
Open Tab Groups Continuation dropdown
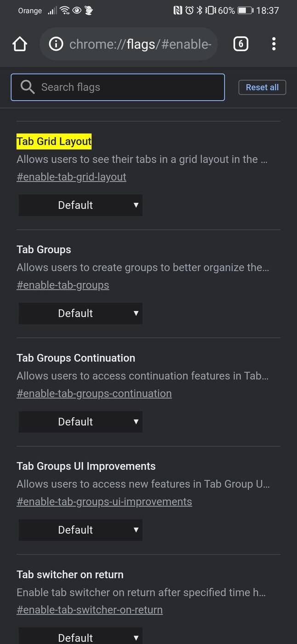pyautogui.click(x=80, y=422)
